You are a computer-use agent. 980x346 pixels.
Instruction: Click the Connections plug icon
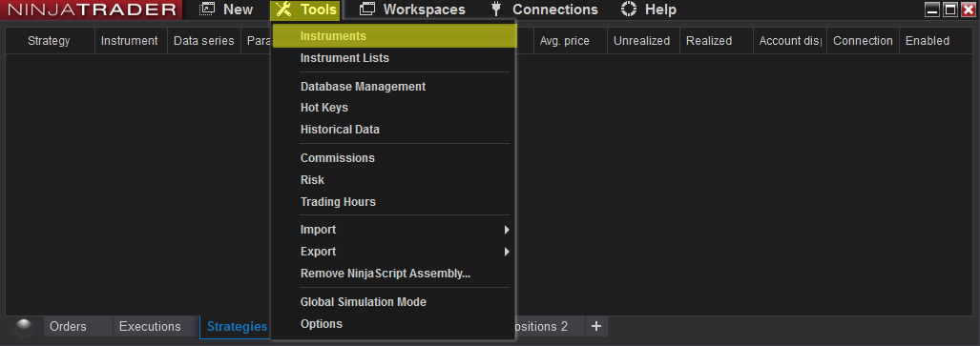497,10
